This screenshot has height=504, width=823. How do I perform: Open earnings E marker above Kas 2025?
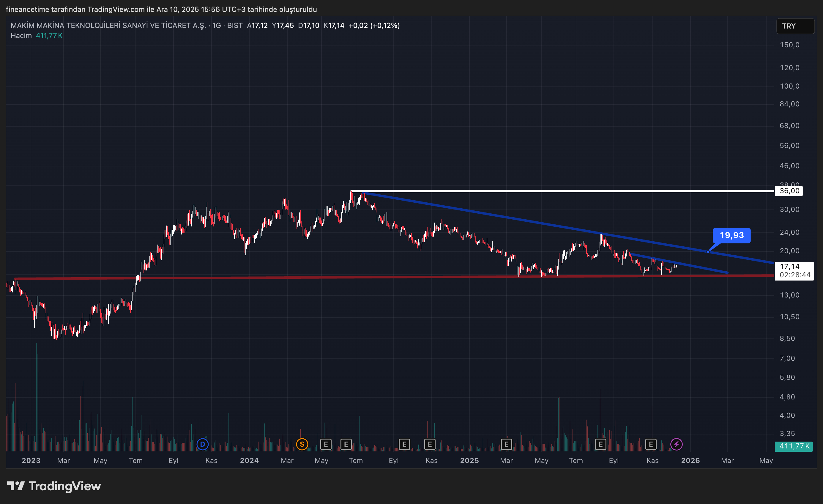coord(651,444)
